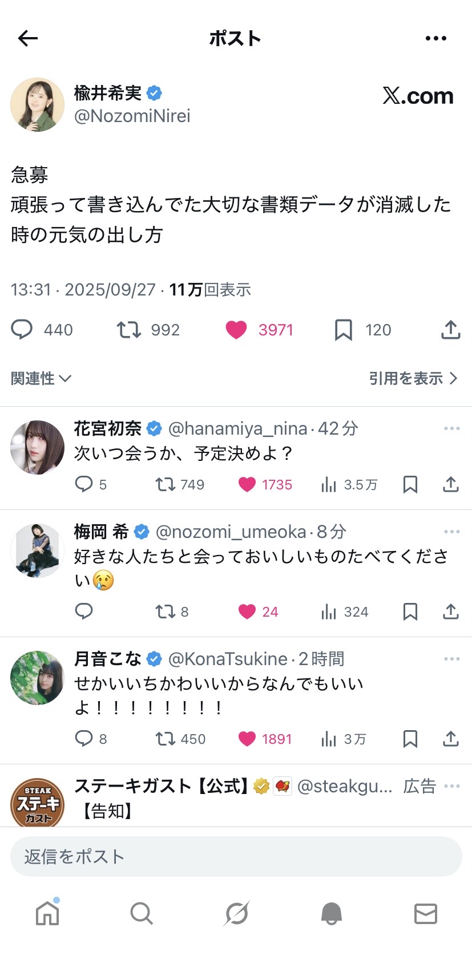Image resolution: width=472 pixels, height=980 pixels.
Task: Toggle bookmark on the main post
Action: coord(343,330)
